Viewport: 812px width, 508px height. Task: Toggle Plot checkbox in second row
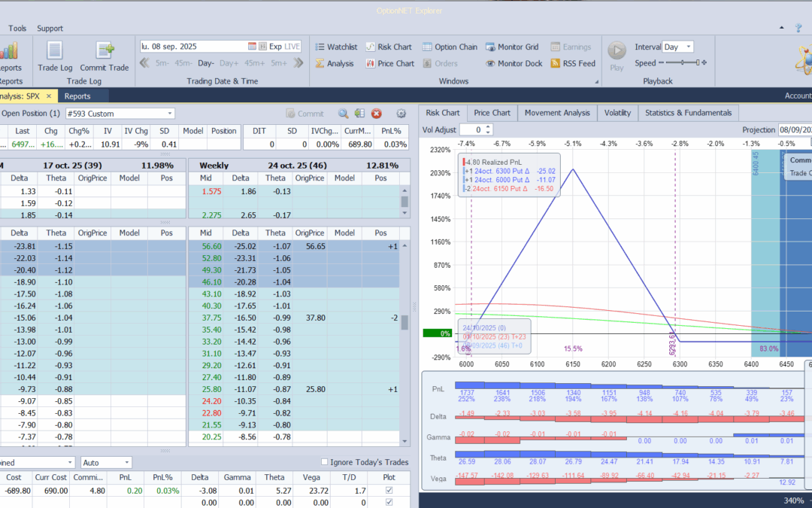coord(389,502)
